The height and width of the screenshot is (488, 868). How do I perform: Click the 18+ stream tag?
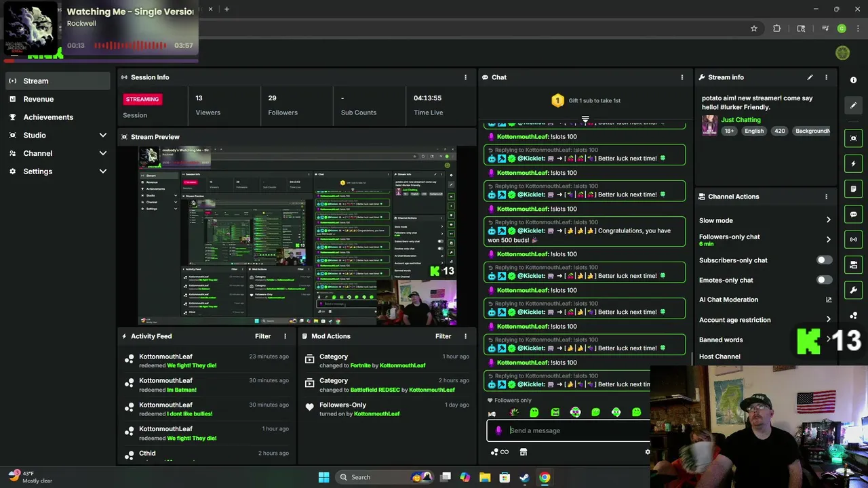(x=729, y=131)
